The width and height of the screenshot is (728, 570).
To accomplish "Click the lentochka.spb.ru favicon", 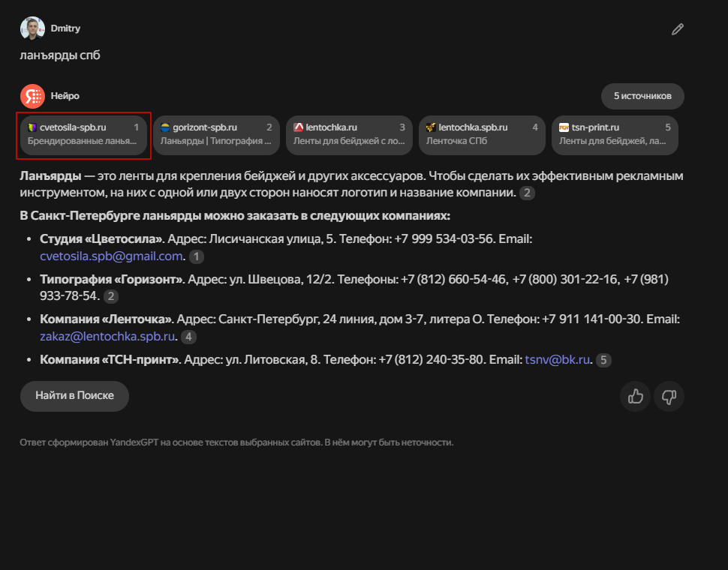I will coord(431,127).
